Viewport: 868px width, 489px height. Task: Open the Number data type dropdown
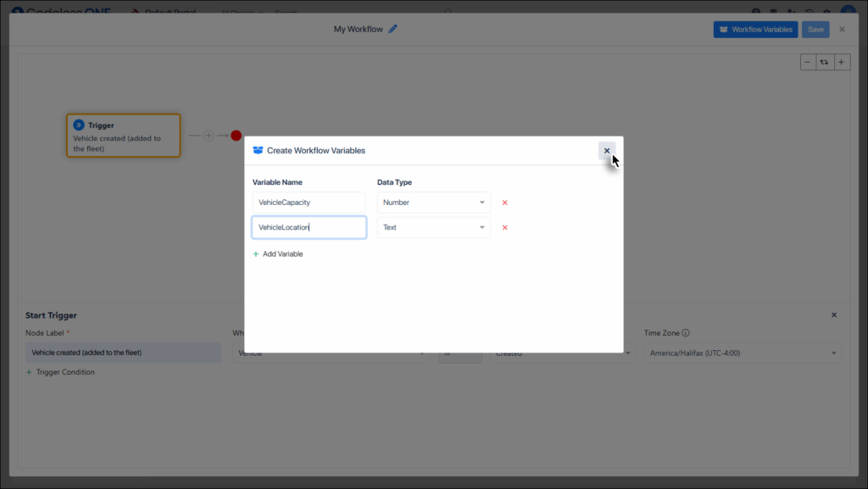(x=433, y=203)
